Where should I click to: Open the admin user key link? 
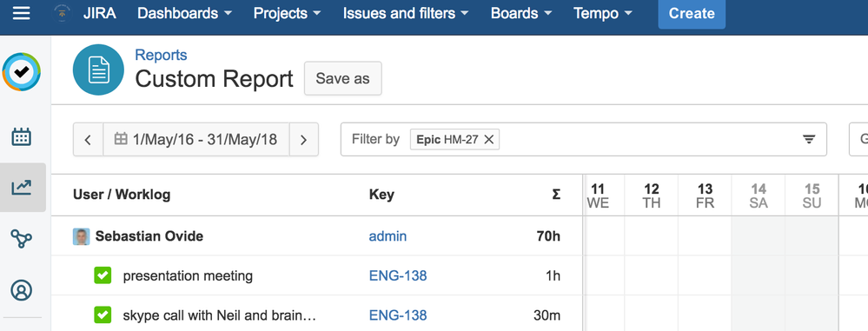(x=388, y=236)
